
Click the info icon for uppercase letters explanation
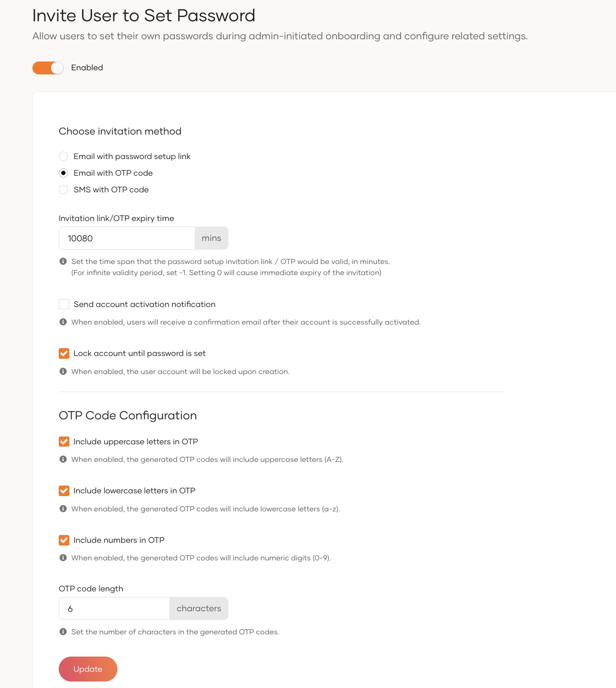point(64,459)
